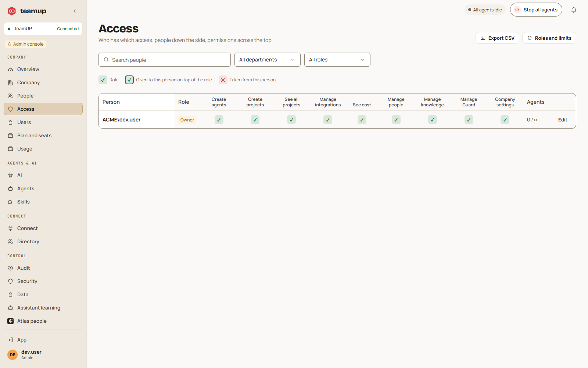Click the Users lock icon
This screenshot has width=588, height=368.
click(x=11, y=122)
